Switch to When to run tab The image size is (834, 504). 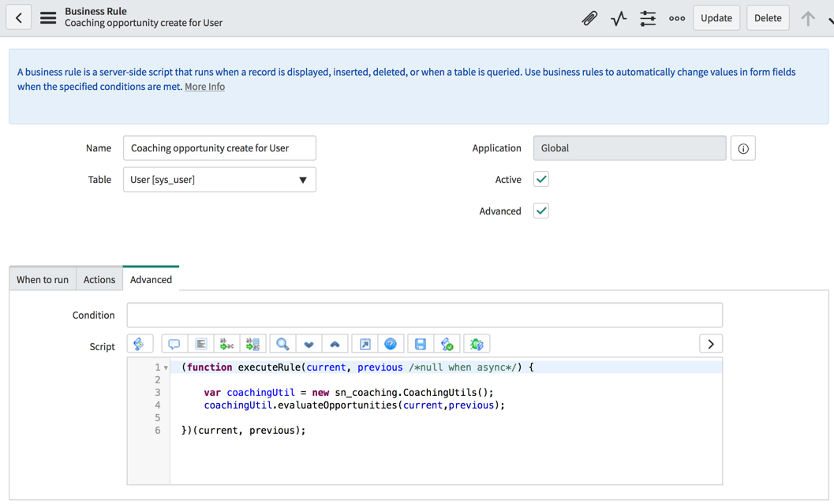tap(43, 280)
